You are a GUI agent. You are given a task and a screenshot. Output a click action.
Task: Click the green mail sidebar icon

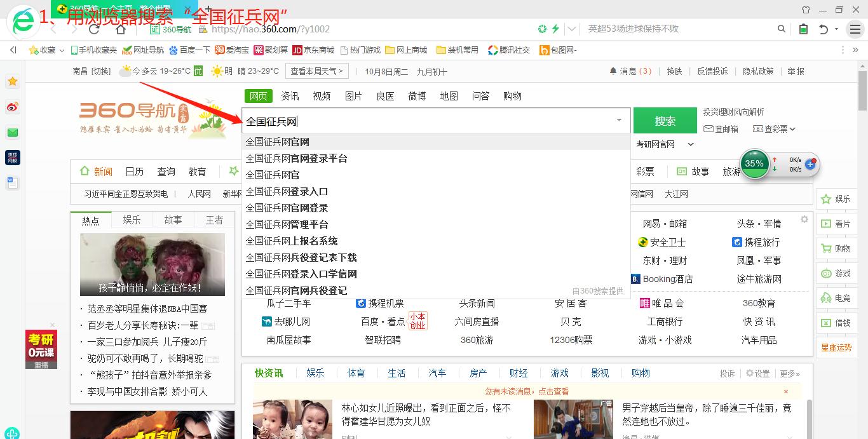coord(13,133)
